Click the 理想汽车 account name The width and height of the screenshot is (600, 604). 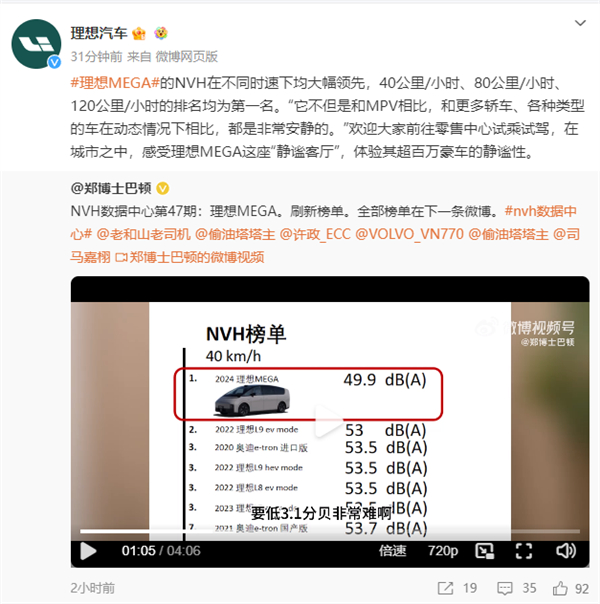point(99,34)
